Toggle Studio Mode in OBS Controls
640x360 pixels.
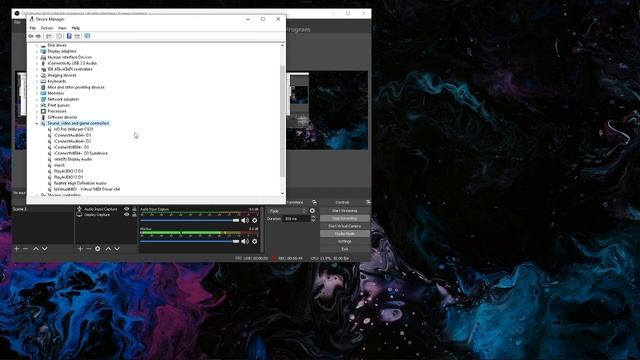345,233
